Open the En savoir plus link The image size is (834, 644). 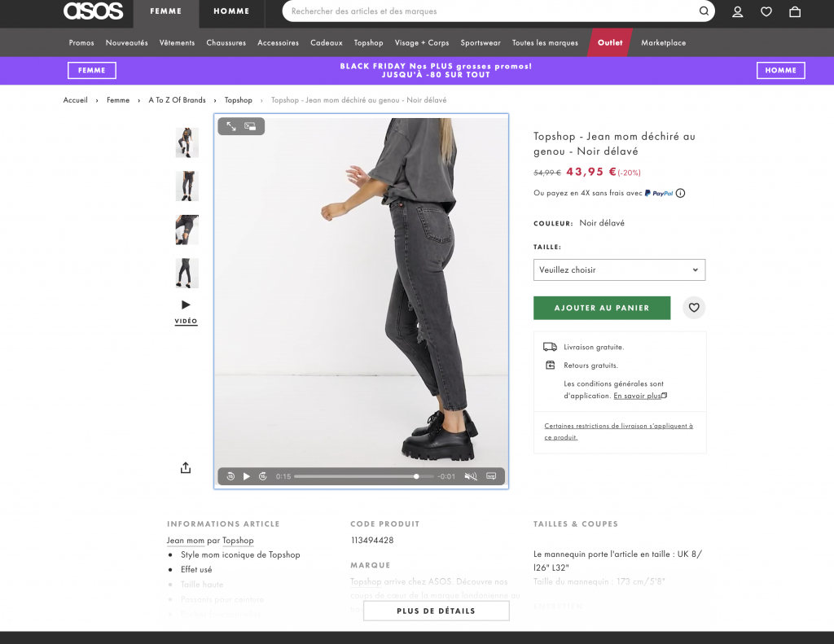click(639, 396)
